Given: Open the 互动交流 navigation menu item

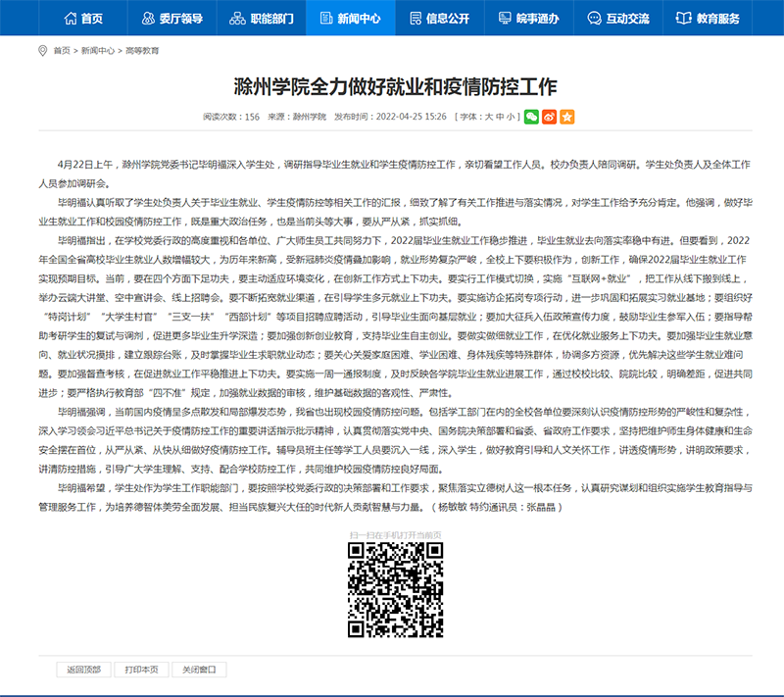Looking at the screenshot, I should pyautogui.click(x=618, y=18).
